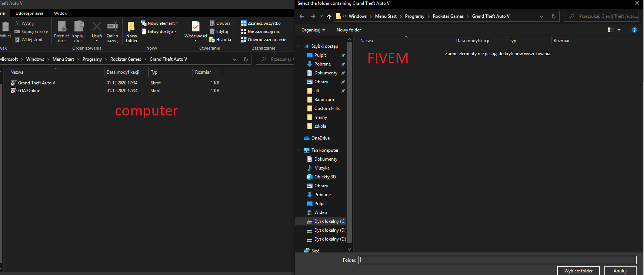This screenshot has height=275, width=644.
Task: Open the Custom Hills folder in sidebar
Action: (x=327, y=108)
